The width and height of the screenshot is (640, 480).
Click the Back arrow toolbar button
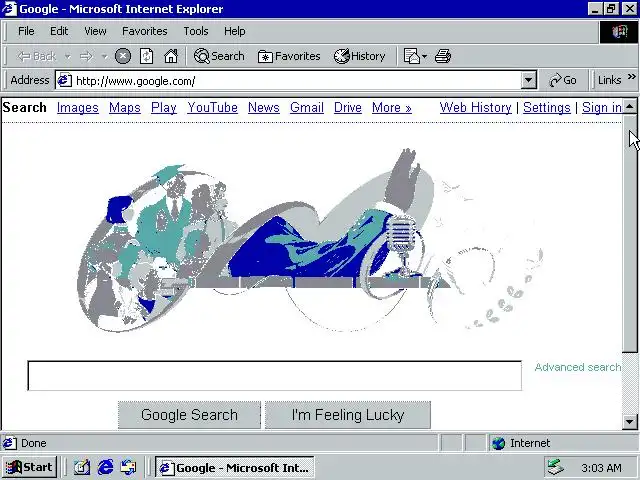point(37,56)
